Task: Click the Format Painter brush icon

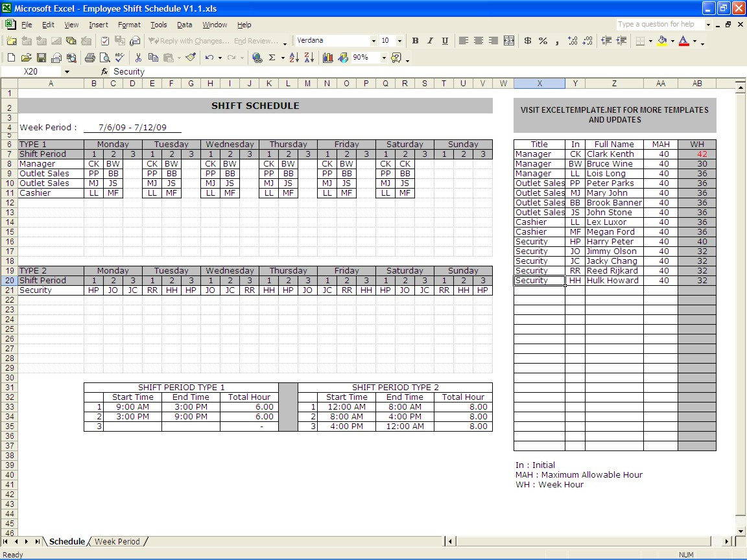Action: point(190,58)
